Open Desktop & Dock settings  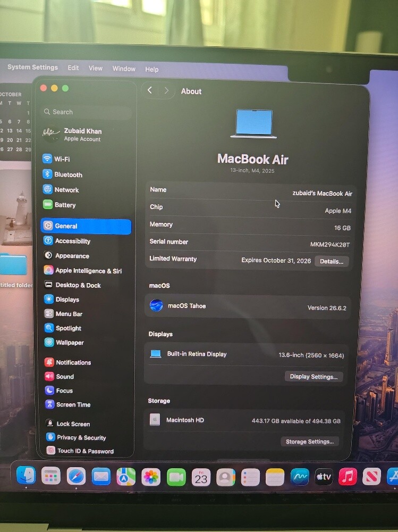[73, 285]
